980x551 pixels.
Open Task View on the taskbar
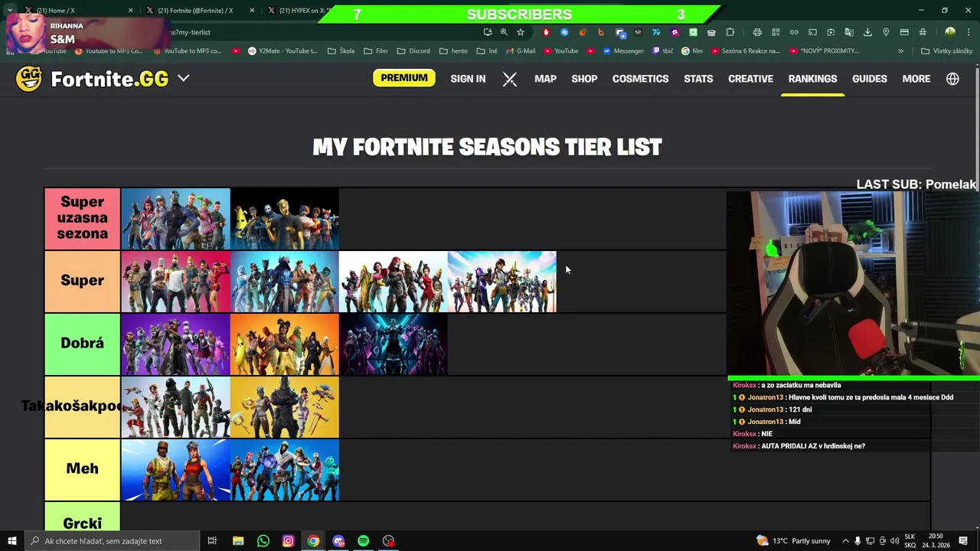212,541
